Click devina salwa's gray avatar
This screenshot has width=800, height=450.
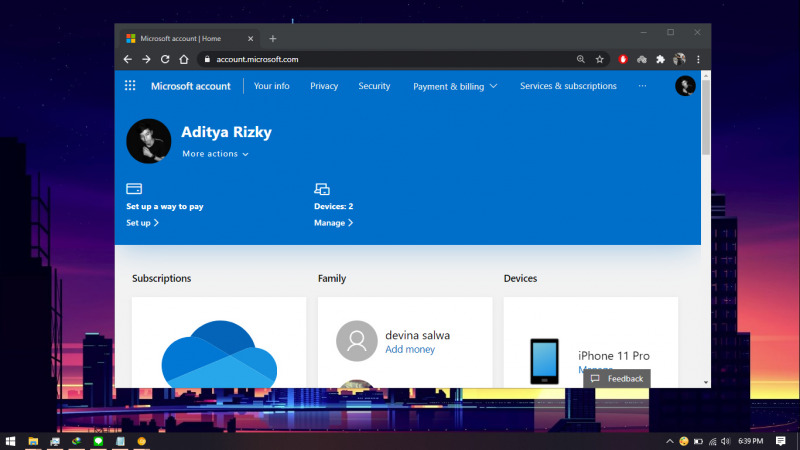[357, 341]
